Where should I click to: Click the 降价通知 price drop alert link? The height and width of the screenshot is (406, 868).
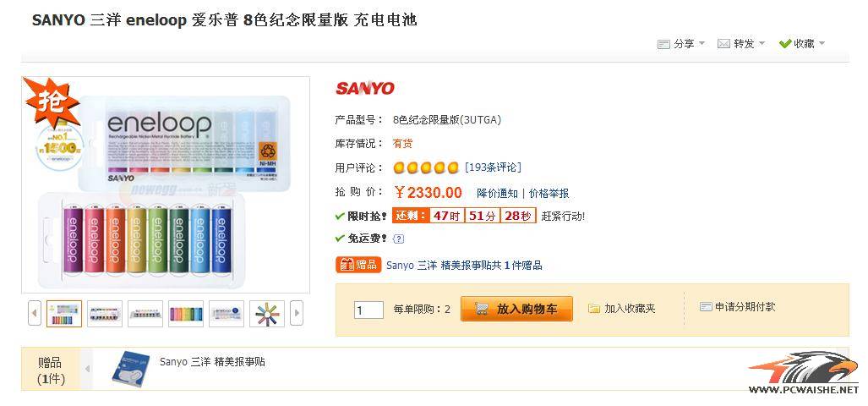pyautogui.click(x=497, y=193)
